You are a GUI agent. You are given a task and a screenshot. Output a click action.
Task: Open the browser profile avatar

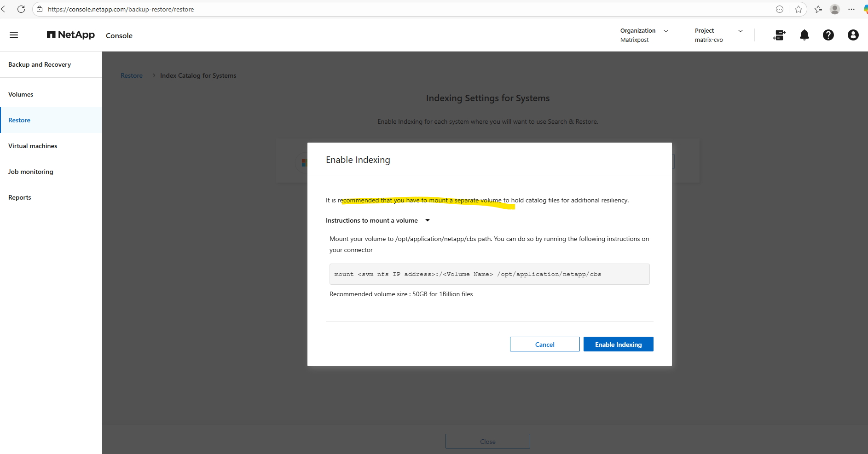tap(835, 9)
